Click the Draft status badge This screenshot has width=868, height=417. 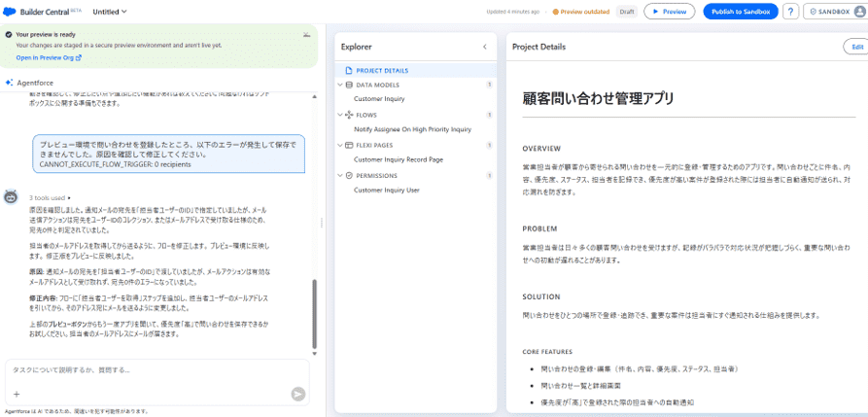tap(627, 12)
